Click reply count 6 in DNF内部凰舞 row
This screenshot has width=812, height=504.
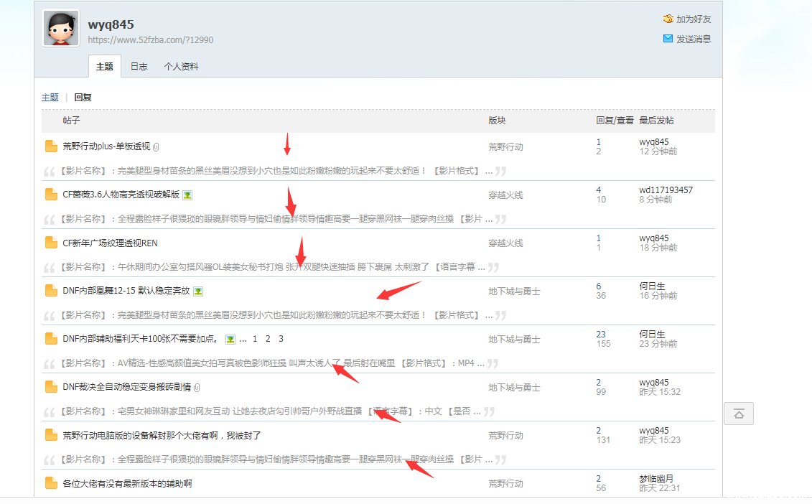pyautogui.click(x=599, y=286)
